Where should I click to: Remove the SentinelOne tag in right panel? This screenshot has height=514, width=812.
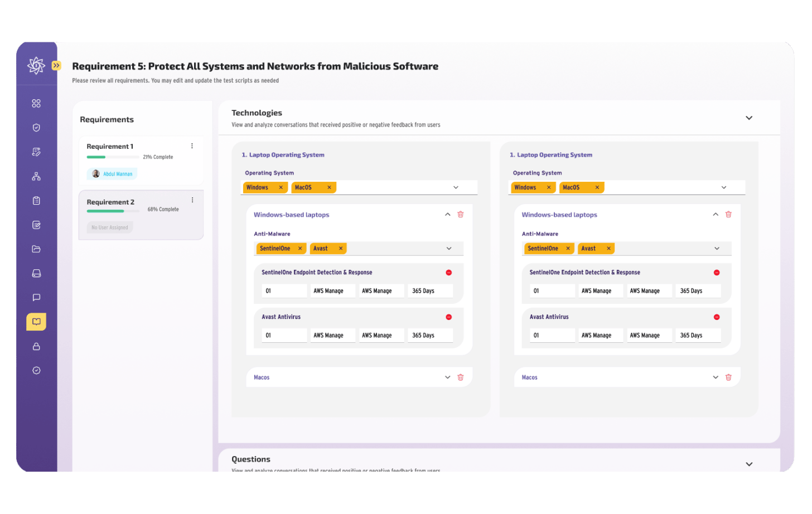click(x=568, y=249)
